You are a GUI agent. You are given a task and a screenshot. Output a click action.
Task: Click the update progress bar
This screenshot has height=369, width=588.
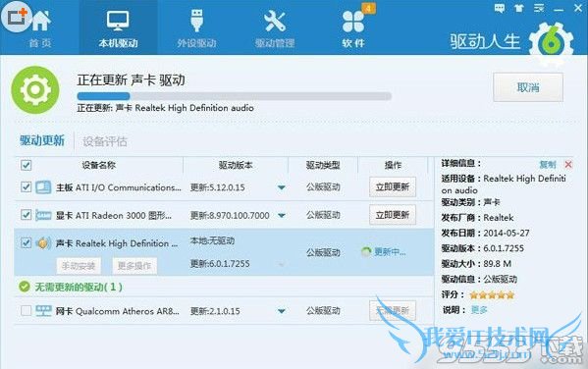(234, 96)
